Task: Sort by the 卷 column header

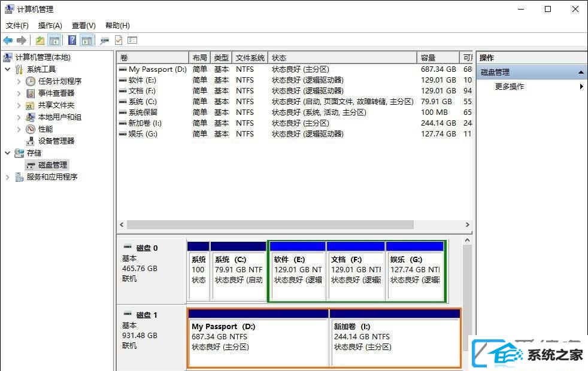Action: (153, 57)
